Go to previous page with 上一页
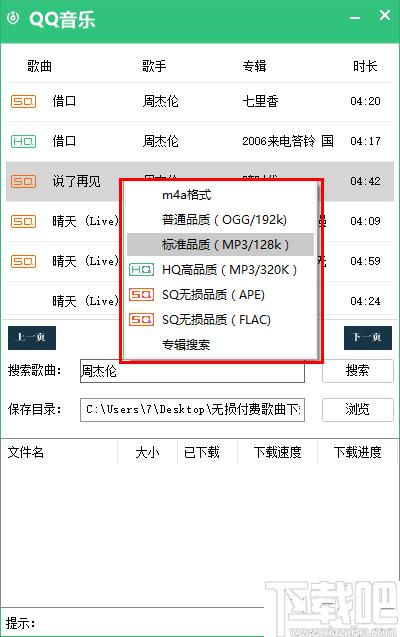 32,338
